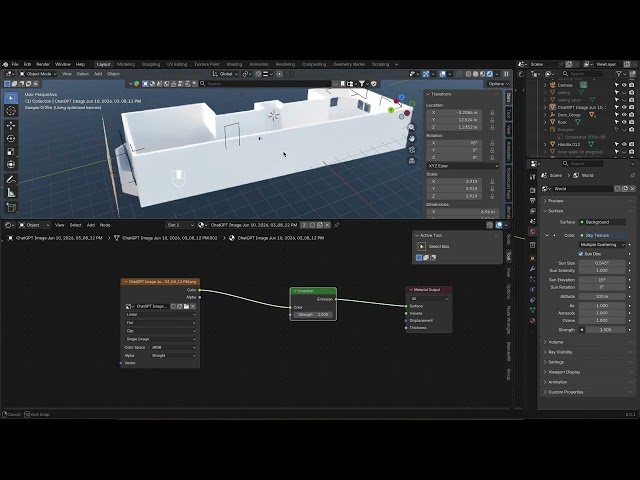
Task: Open the Object properties tab icon
Action: pos(532,258)
